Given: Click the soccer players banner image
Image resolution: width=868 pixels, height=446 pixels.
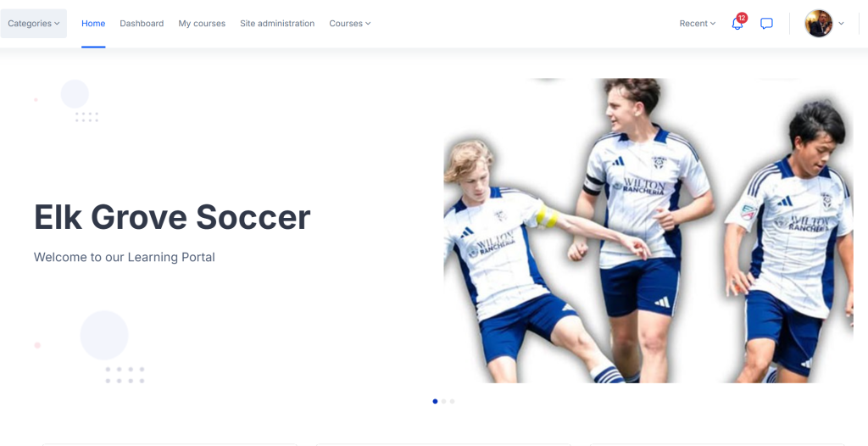Looking at the screenshot, I should point(648,231).
